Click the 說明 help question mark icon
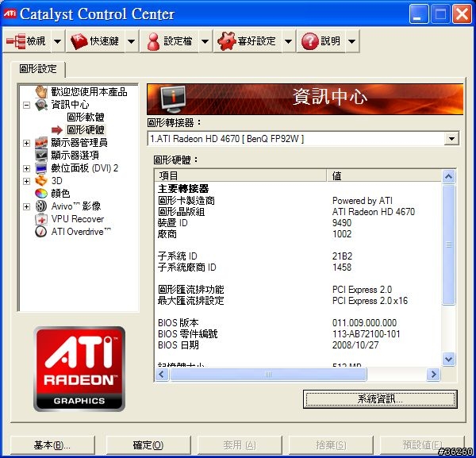 point(309,41)
